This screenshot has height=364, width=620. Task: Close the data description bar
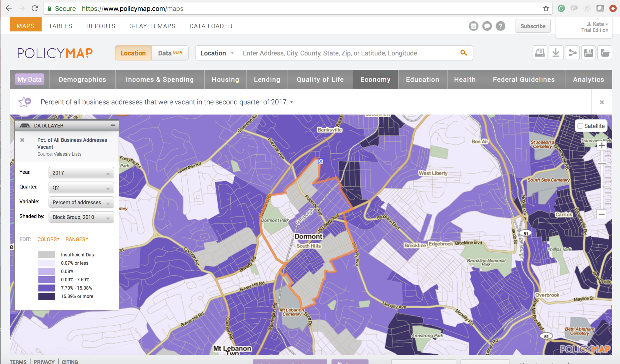click(602, 102)
